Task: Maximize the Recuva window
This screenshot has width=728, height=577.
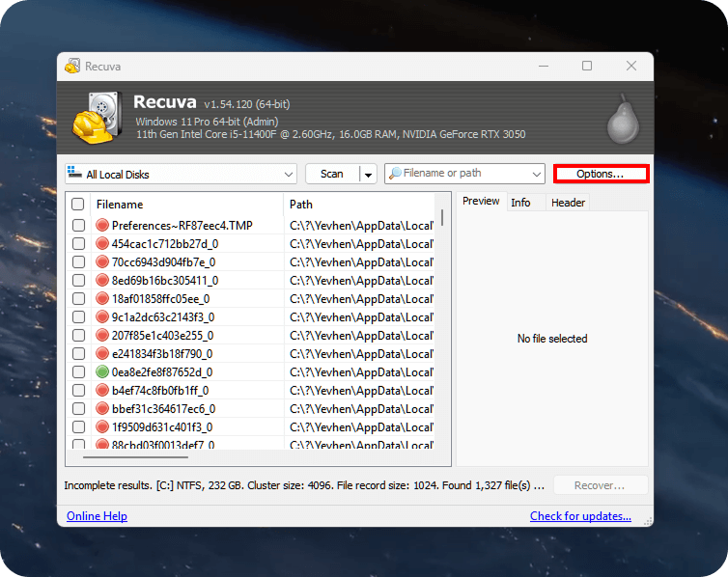Action: click(587, 66)
